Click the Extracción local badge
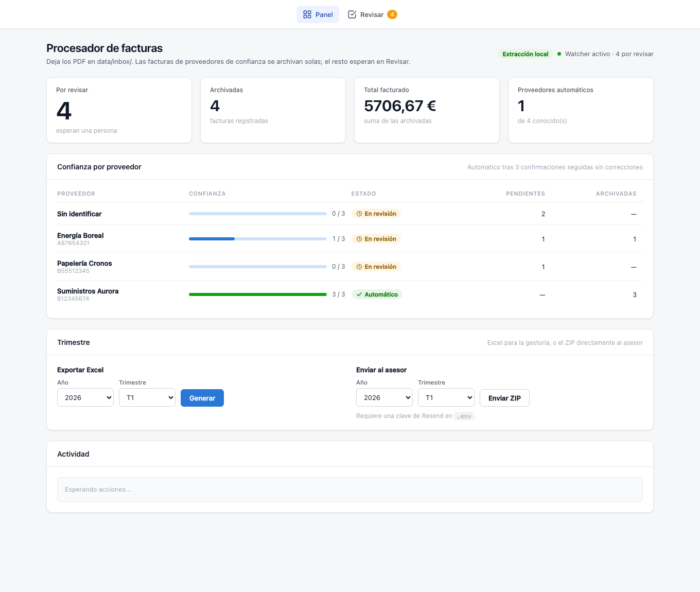The width and height of the screenshot is (700, 592). pos(526,54)
